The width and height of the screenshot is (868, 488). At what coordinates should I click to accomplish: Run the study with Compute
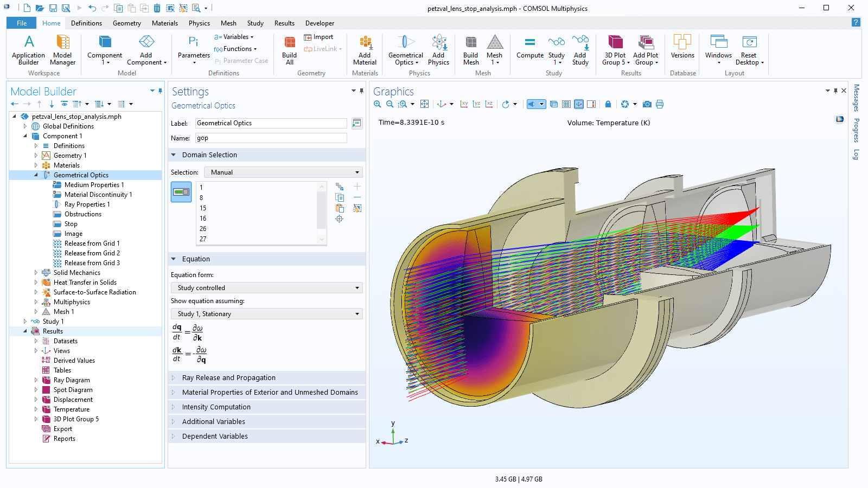coord(530,48)
